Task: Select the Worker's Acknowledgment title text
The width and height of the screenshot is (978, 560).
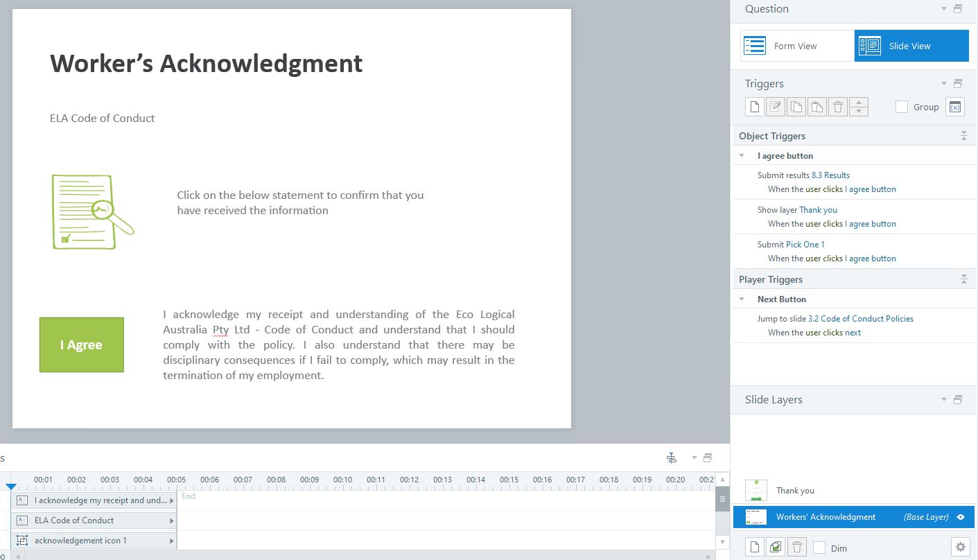Action: [x=207, y=63]
